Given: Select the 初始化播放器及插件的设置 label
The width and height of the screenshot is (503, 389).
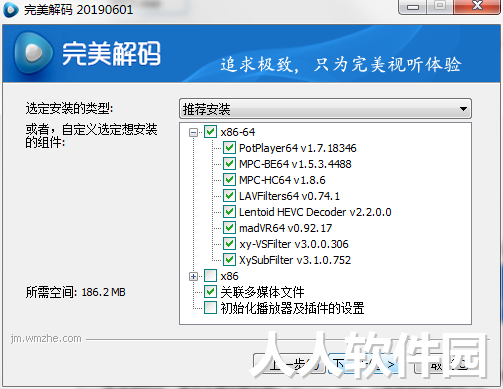Looking at the screenshot, I should click(292, 308).
